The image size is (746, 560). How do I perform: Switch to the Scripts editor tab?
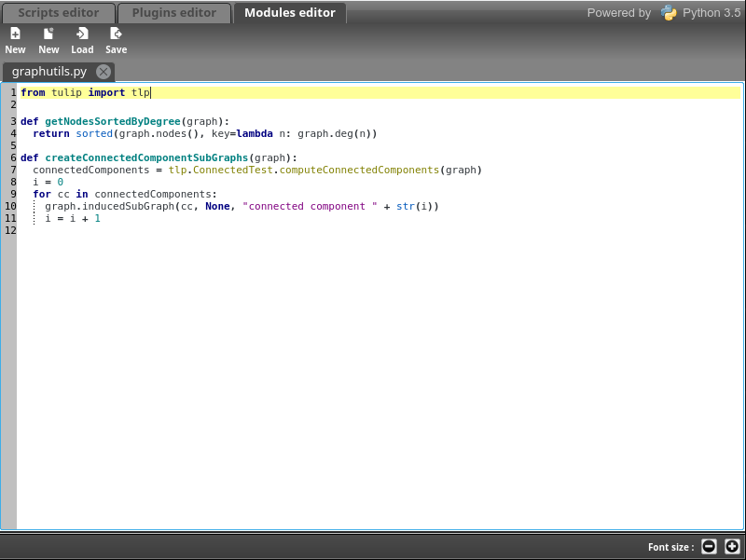[x=59, y=13]
